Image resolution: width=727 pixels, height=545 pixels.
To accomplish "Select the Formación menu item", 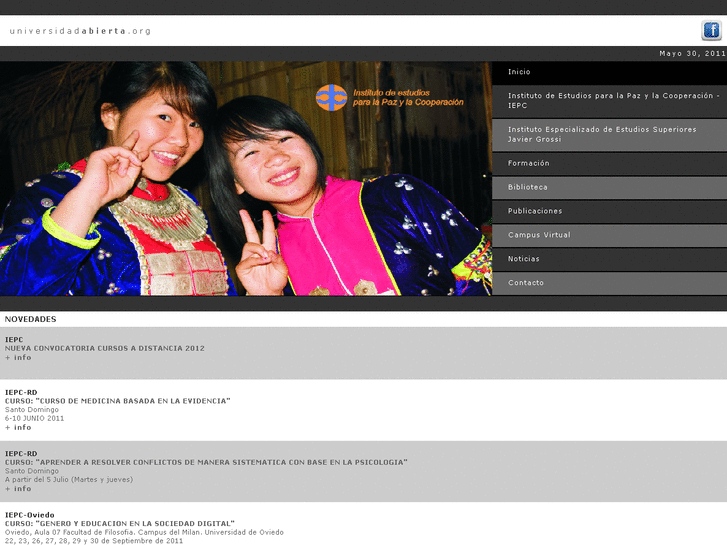I will 609,163.
